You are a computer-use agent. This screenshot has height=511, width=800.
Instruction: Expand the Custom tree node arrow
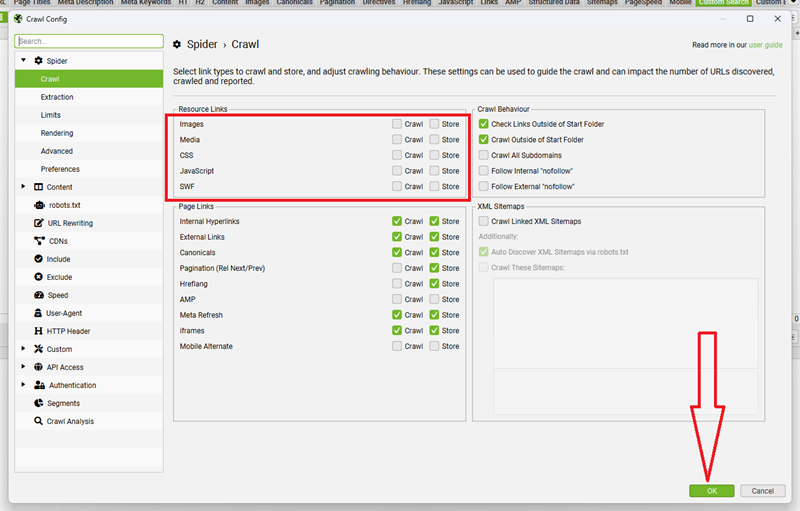(23, 348)
